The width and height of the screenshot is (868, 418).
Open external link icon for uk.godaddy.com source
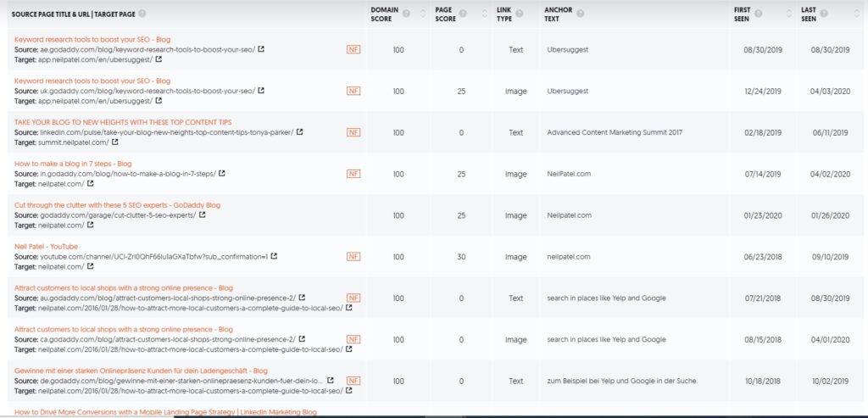(261, 90)
